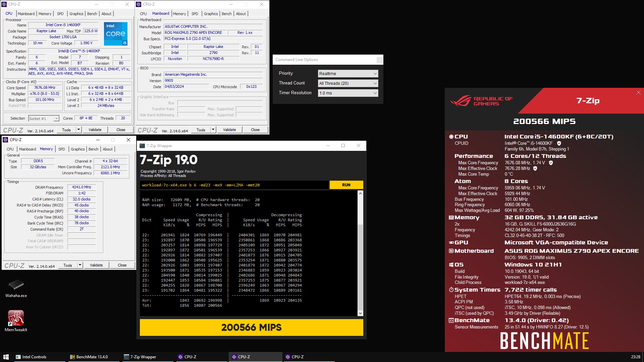Click the CPU-Z app icon in the Memory window title bar

point(5,140)
